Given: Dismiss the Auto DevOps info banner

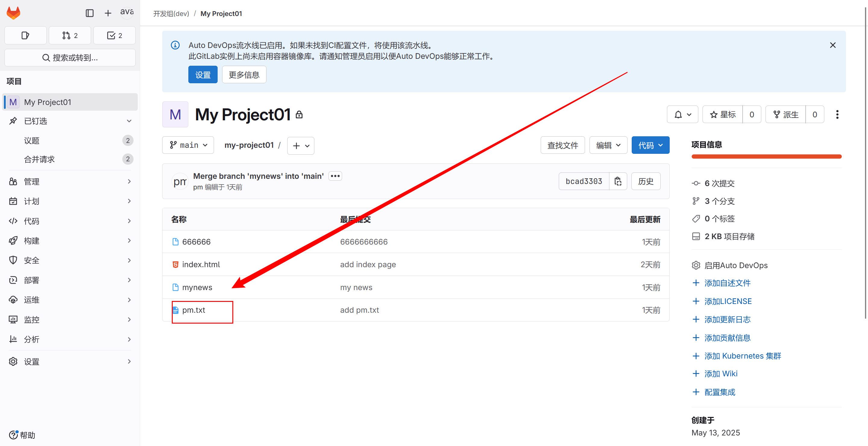Looking at the screenshot, I should pyautogui.click(x=833, y=45).
